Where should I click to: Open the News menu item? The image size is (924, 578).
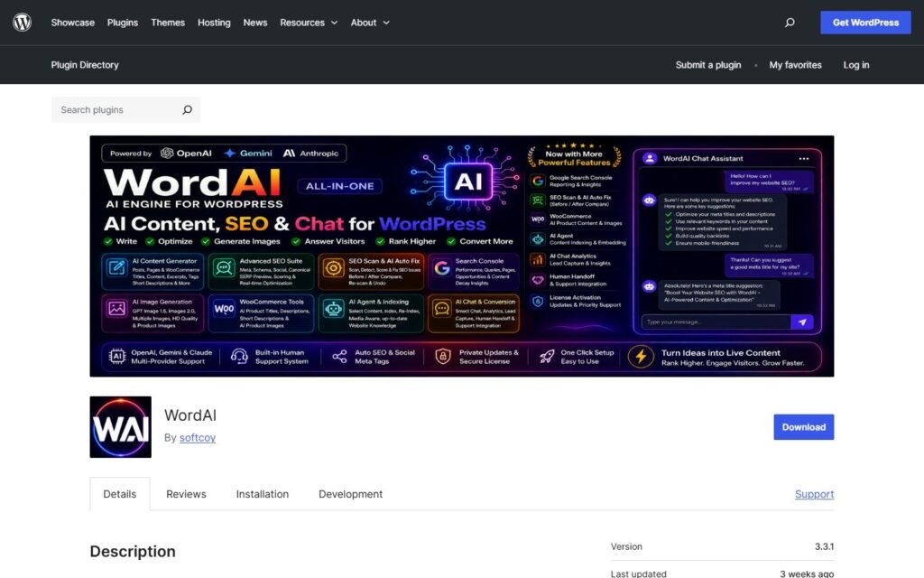[255, 23]
